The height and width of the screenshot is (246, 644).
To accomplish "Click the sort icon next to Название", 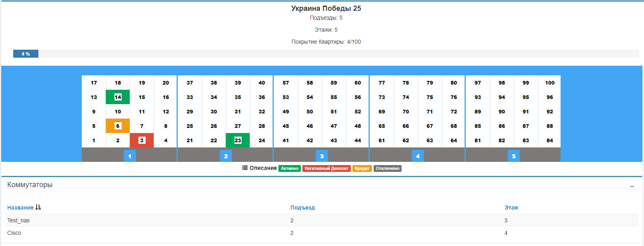I will [38, 207].
